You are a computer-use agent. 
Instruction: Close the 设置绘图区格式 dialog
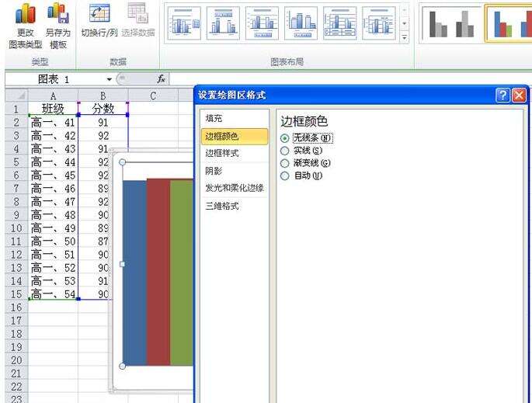(x=519, y=96)
